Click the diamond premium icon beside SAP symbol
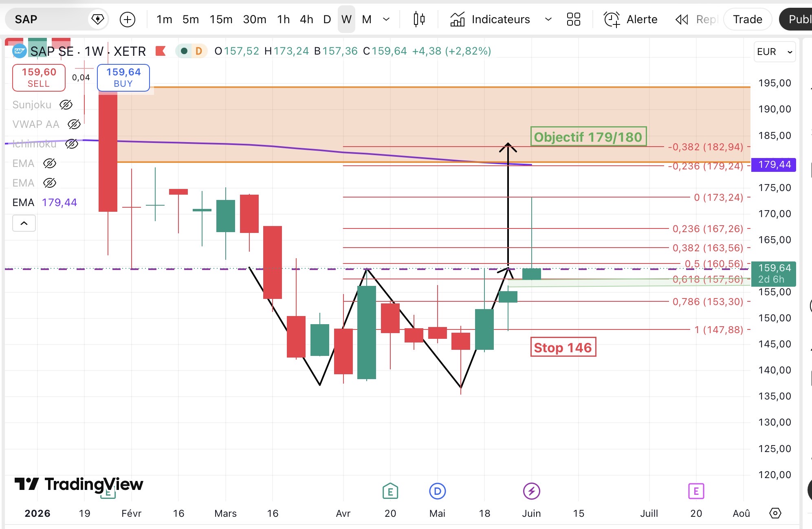The width and height of the screenshot is (812, 529). tap(98, 19)
